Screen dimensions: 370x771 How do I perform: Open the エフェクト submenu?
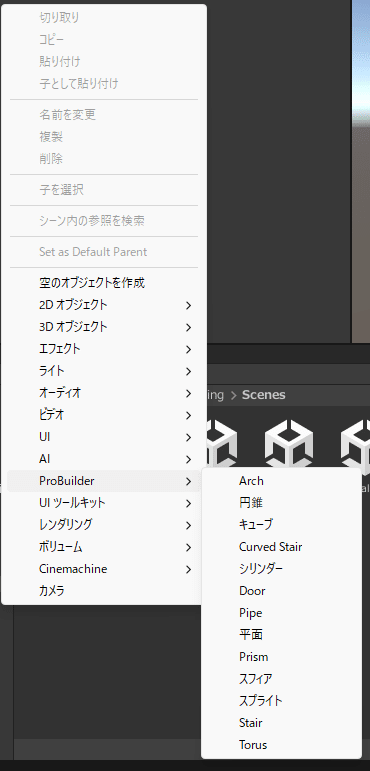tap(103, 349)
